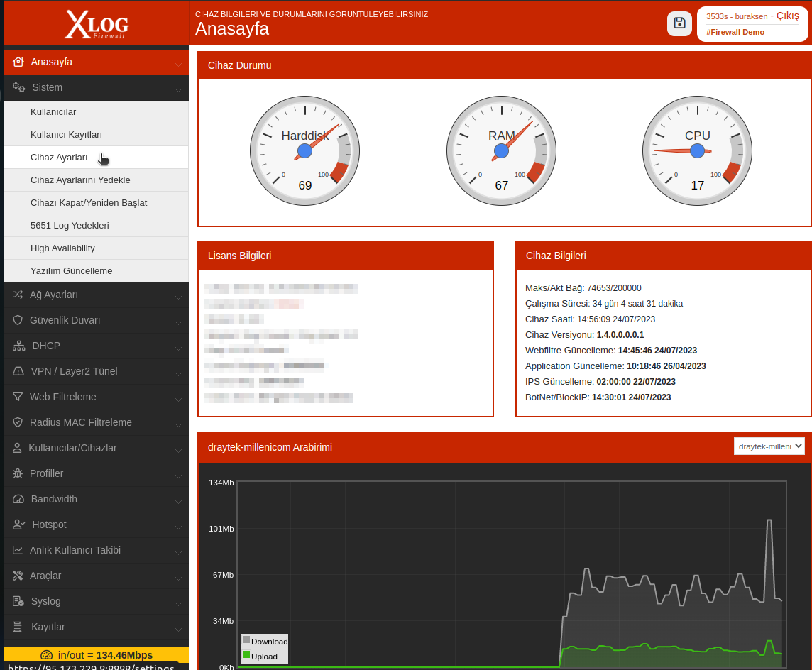Click the #Firewall Demo label
The image size is (812, 670).
pyautogui.click(x=735, y=32)
